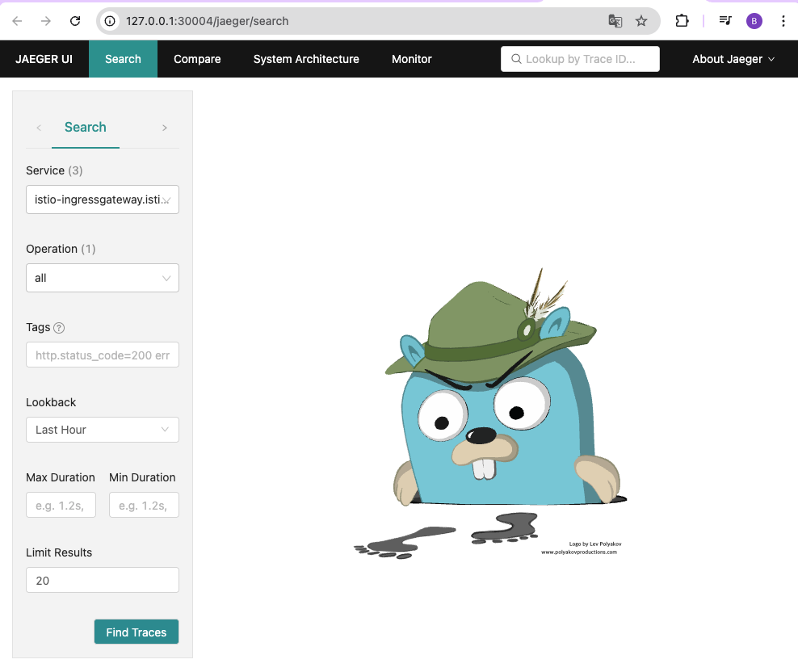Screen dimensions: 798x672
Task: Expand the About Jaeger menu
Action: coord(733,59)
